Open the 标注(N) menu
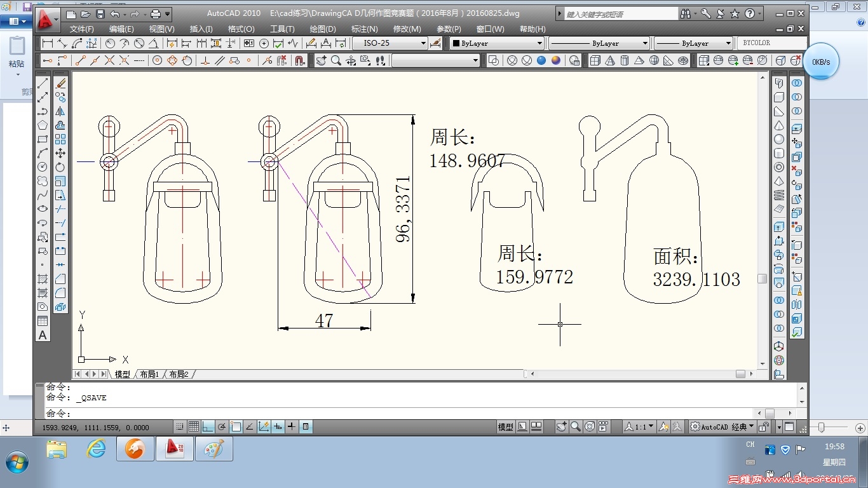 (364, 29)
